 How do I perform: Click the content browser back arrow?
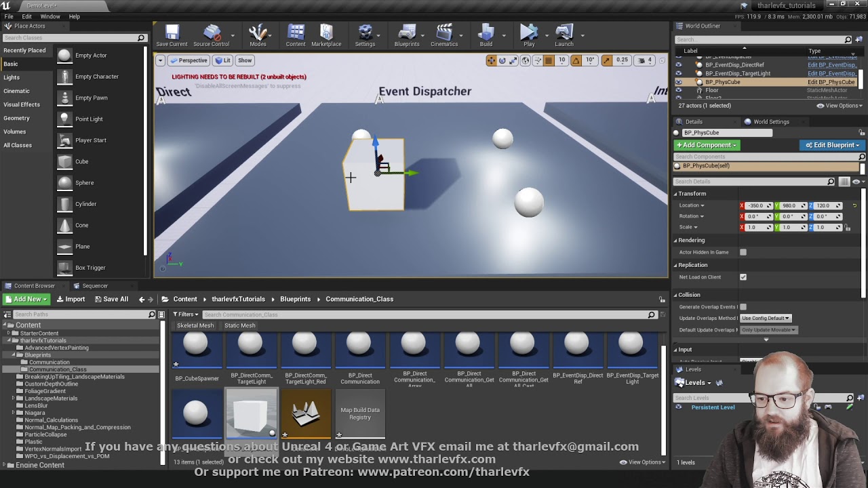(x=142, y=299)
